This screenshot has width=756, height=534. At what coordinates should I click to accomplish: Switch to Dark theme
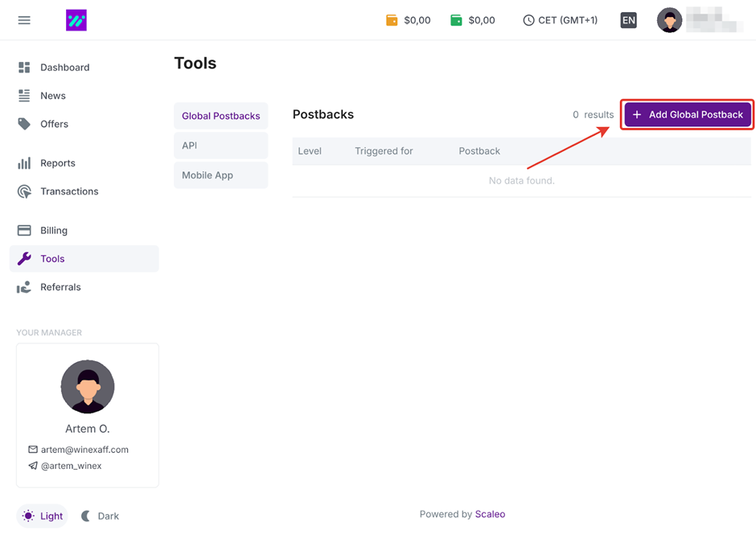(x=100, y=516)
